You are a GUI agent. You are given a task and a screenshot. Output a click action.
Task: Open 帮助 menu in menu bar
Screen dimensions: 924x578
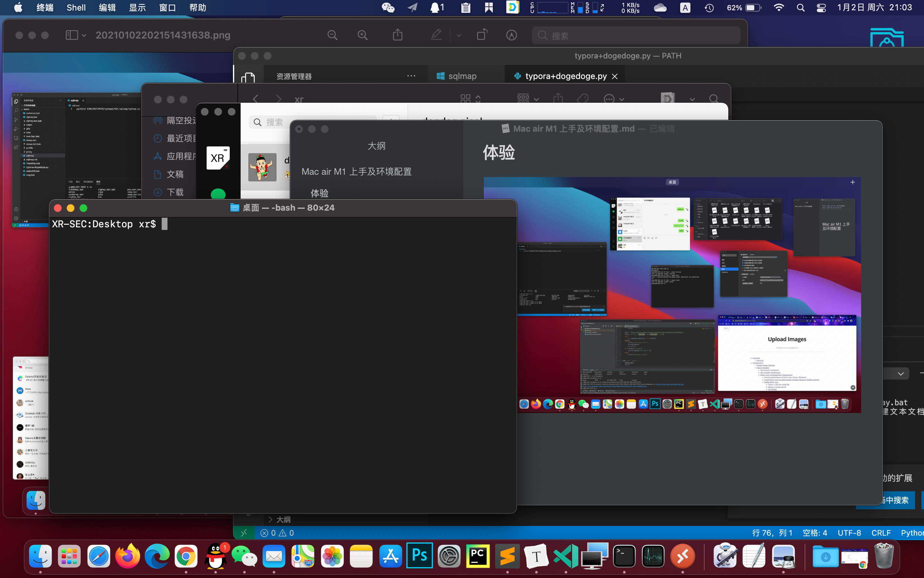tap(197, 8)
